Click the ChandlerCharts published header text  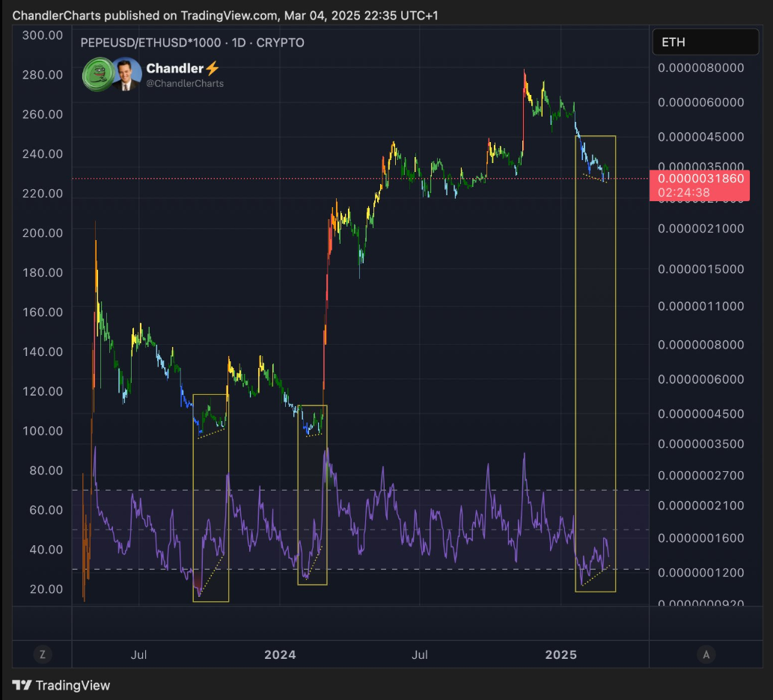195,16
